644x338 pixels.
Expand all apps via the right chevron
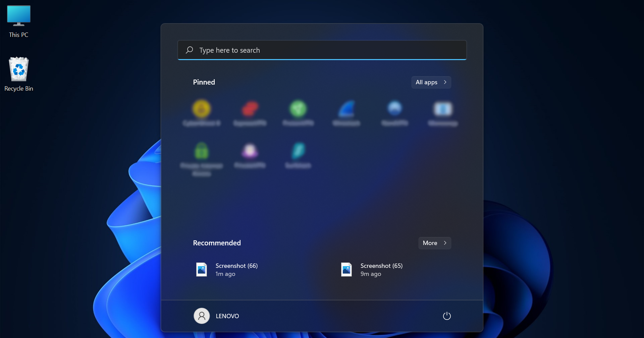(x=445, y=82)
